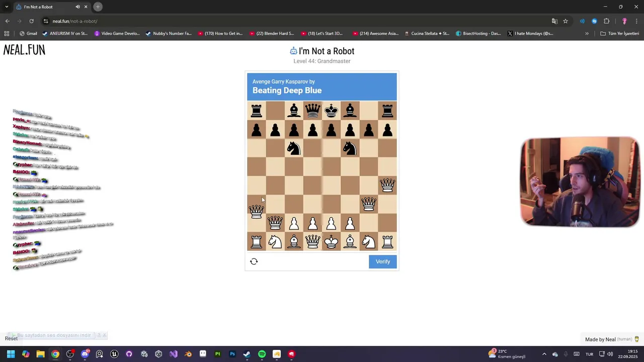Select the black bishop on c8
The height and width of the screenshot is (362, 644).
coord(294,111)
